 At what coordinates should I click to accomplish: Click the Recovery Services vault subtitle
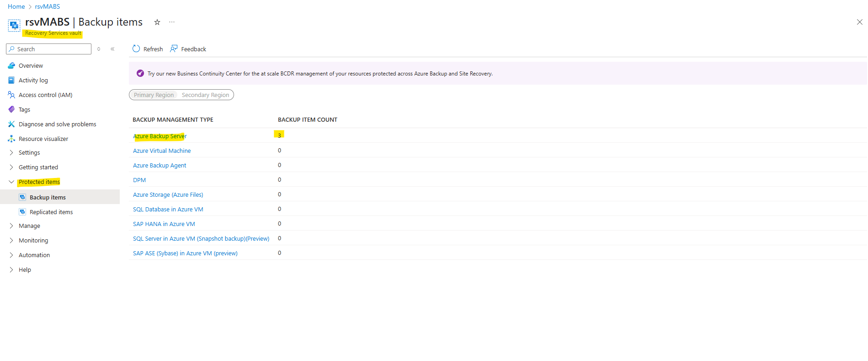(53, 33)
